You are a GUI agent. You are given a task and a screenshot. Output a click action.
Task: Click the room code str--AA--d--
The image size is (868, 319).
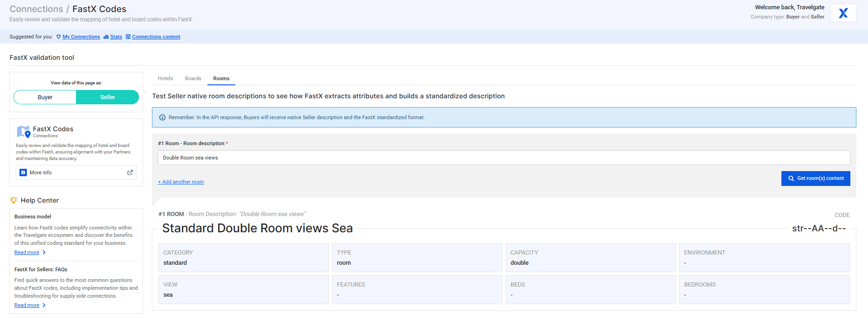click(819, 228)
